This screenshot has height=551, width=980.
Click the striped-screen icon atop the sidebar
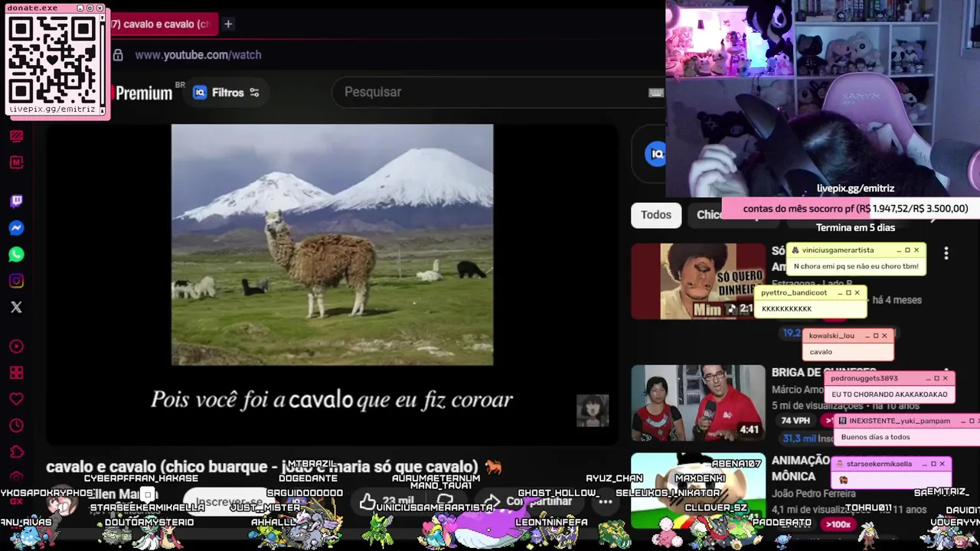pos(16,136)
